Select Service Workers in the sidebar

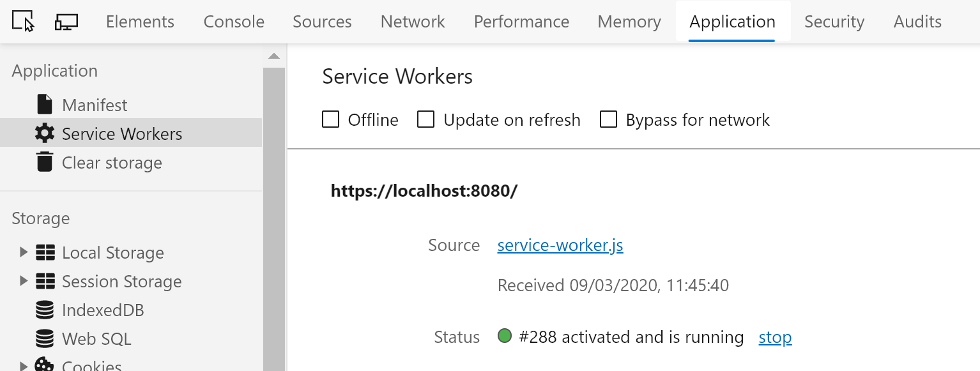click(x=123, y=133)
